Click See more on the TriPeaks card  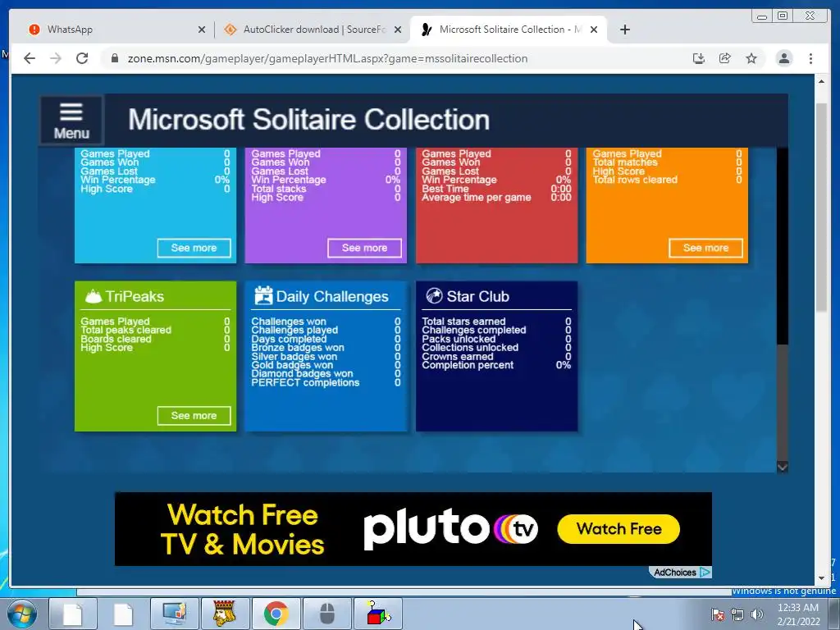point(194,416)
